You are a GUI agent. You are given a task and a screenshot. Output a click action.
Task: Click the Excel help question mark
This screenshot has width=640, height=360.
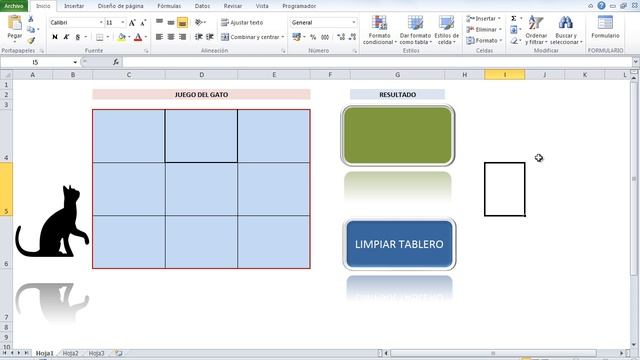pyautogui.click(x=601, y=6)
